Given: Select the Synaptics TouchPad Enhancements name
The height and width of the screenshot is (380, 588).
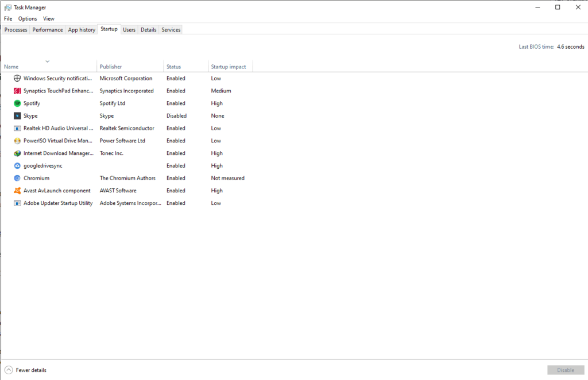Looking at the screenshot, I should 58,91.
